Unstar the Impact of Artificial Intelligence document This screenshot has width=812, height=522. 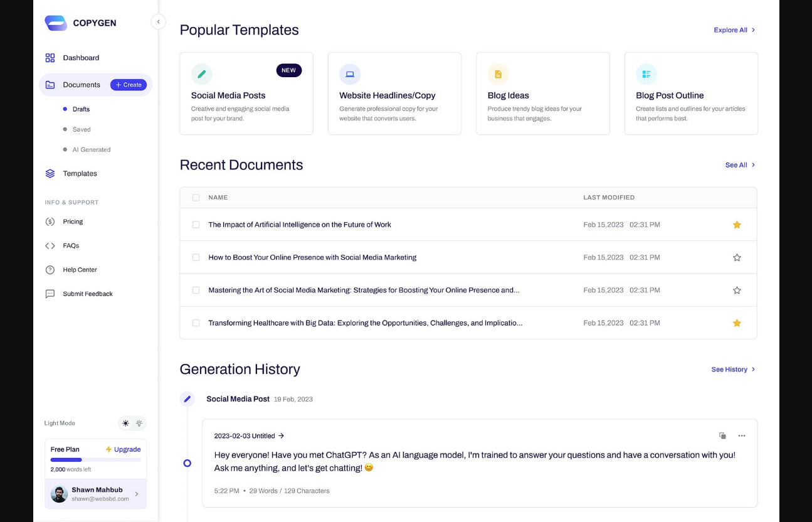(737, 225)
